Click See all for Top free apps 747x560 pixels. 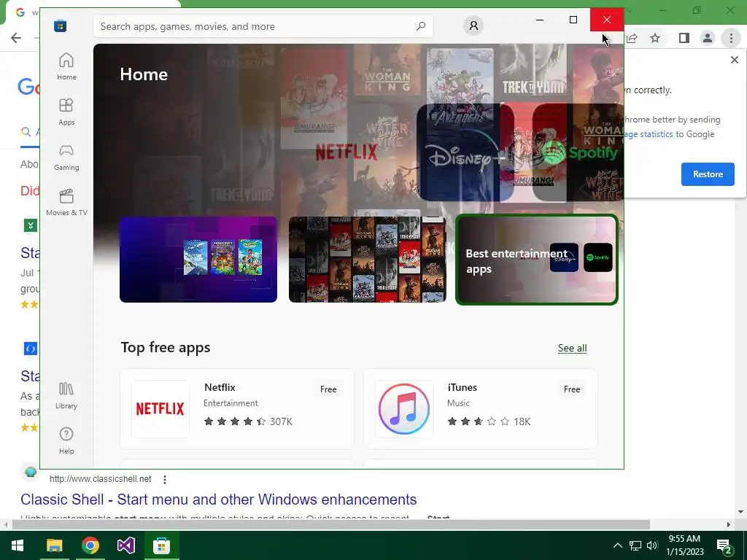point(572,348)
